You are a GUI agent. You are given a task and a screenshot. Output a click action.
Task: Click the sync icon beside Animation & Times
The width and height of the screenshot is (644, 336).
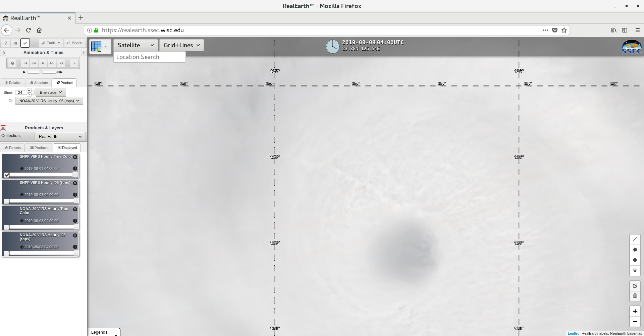tap(3, 53)
